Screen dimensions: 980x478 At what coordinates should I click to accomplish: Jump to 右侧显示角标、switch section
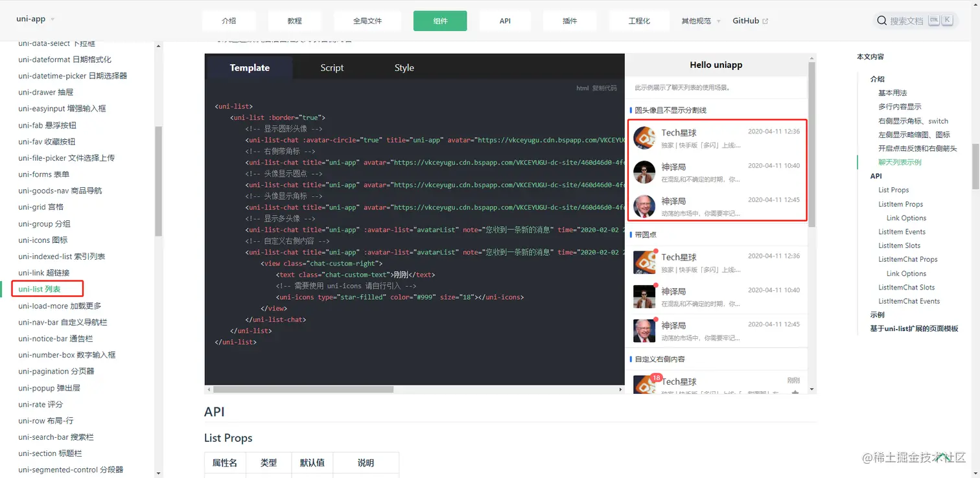click(913, 120)
